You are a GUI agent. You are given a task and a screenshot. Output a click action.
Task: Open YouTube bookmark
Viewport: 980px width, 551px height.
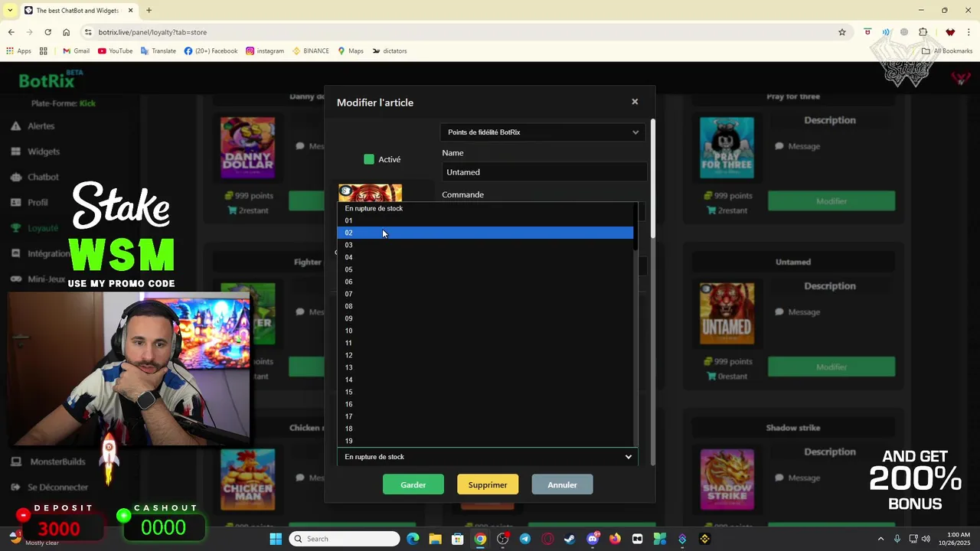(x=115, y=51)
